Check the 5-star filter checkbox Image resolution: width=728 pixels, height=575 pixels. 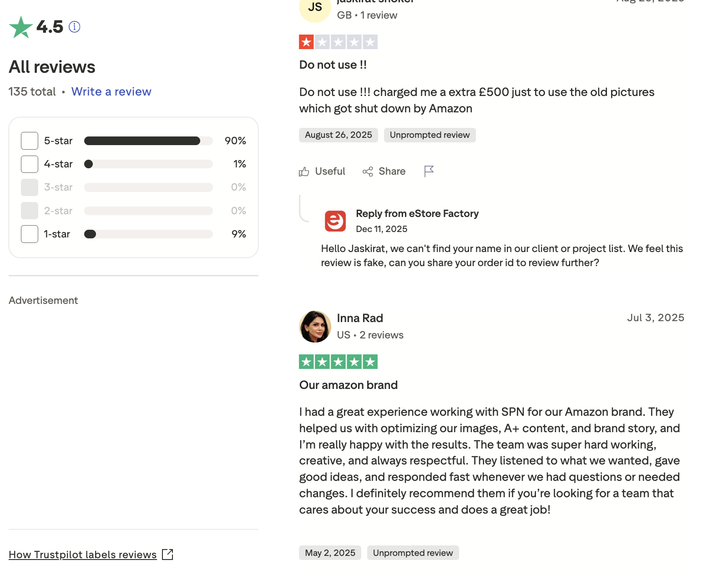(x=30, y=141)
